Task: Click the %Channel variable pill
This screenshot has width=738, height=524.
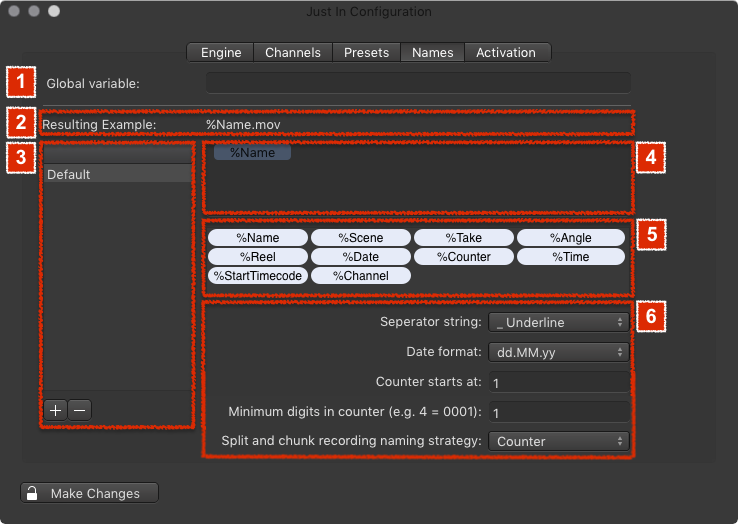Action: pos(361,275)
